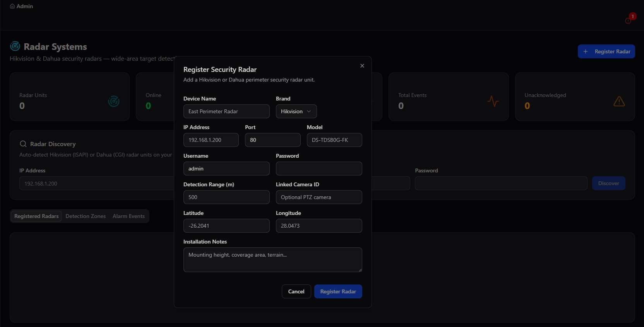Open the notification icon with red badge
Image resolution: width=644 pixels, height=327 pixels.
(629, 20)
